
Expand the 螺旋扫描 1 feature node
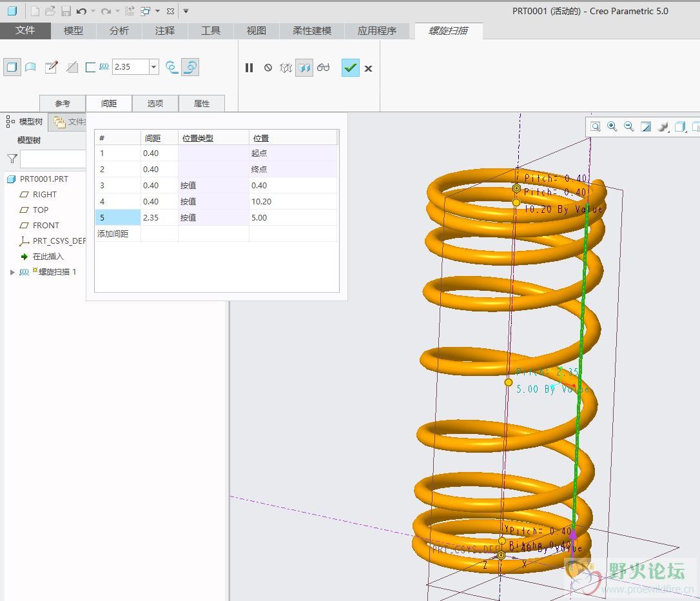tap(12, 272)
